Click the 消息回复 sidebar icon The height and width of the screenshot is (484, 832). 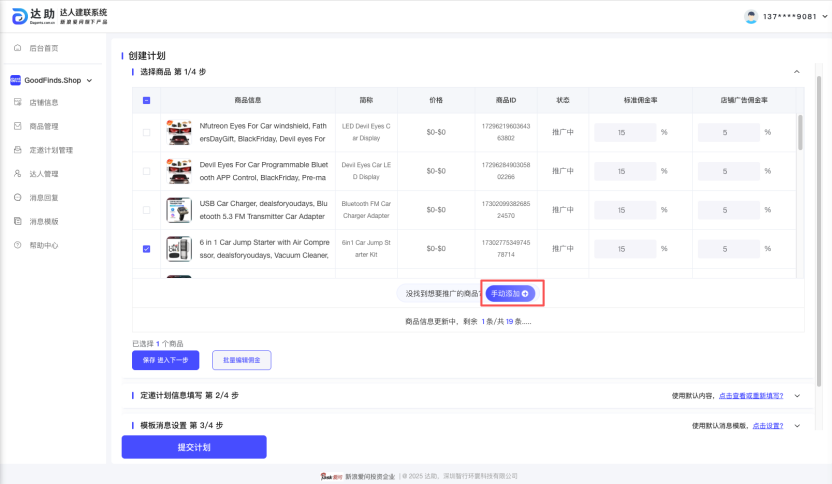pos(17,198)
